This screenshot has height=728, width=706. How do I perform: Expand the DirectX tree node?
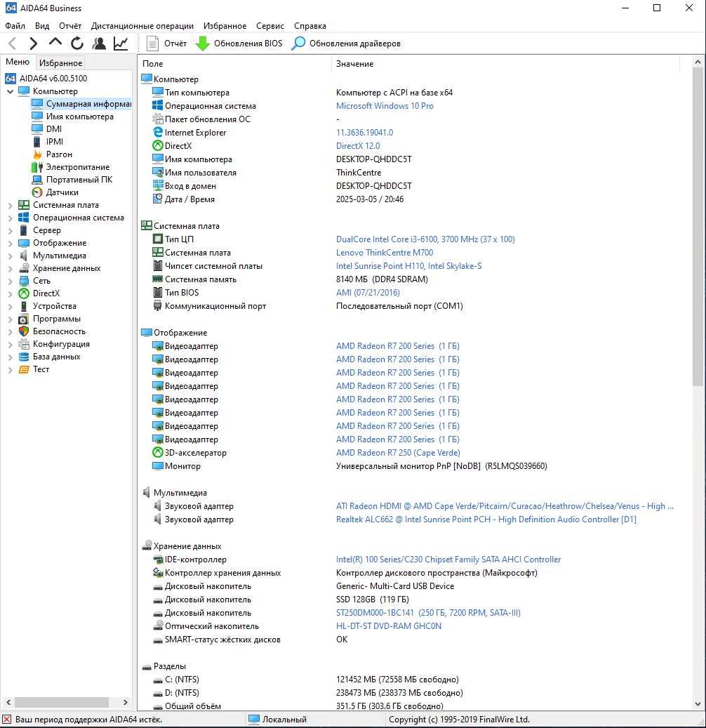(10, 293)
